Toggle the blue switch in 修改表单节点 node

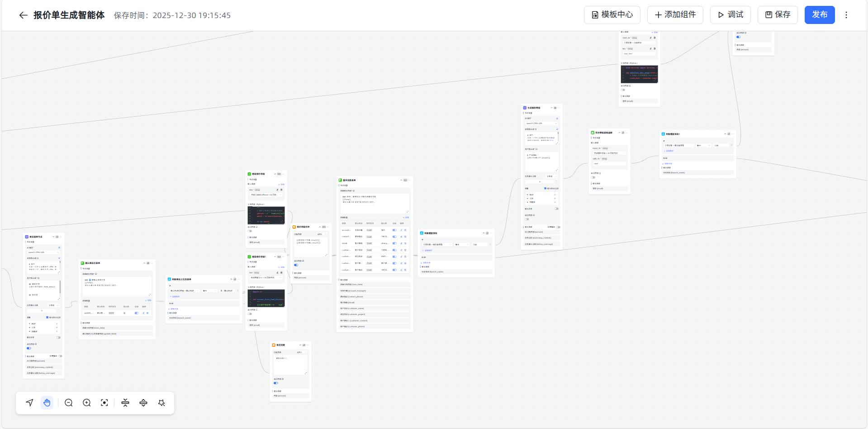29,348
